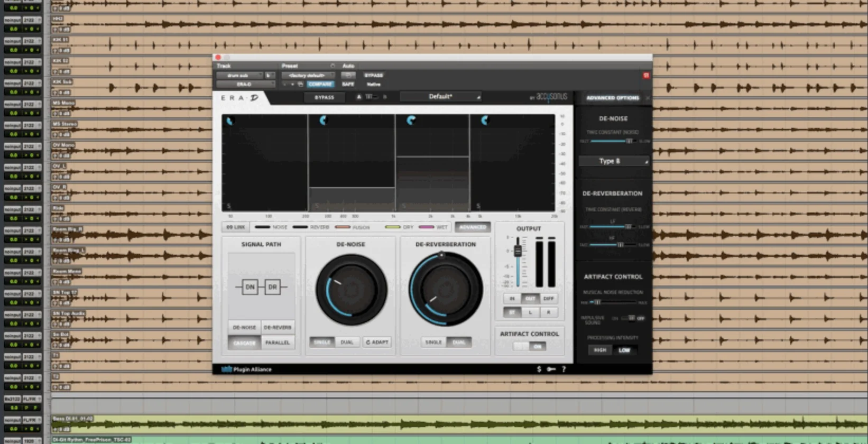Select DE-REVERB signal path tab
This screenshot has height=444, width=868.
[x=278, y=327]
